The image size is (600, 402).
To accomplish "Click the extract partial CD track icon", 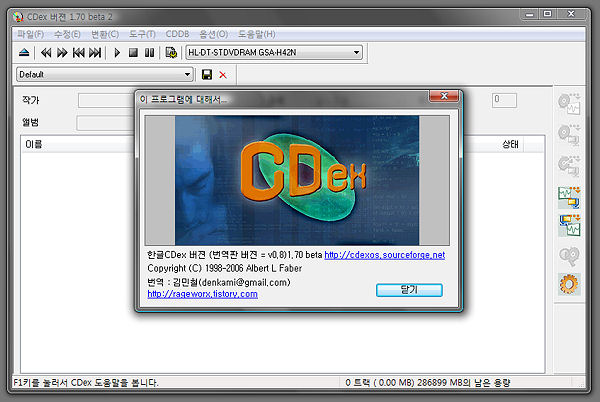I will click(569, 166).
